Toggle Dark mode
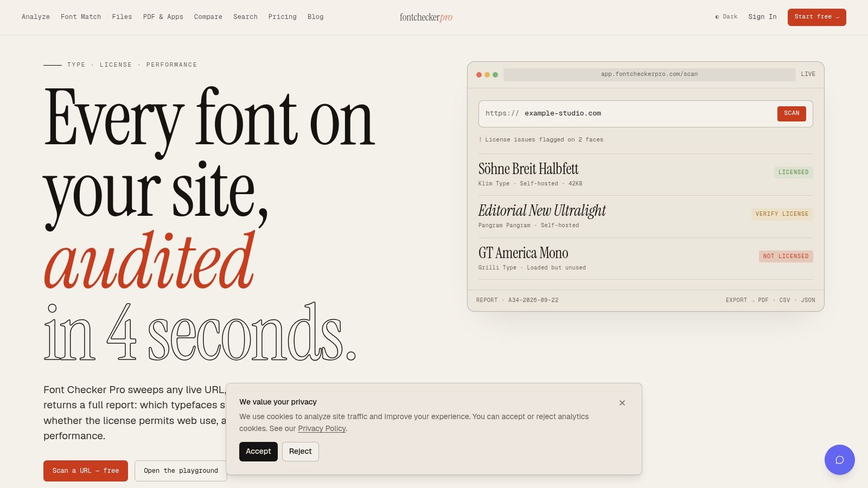Screen dimensions: 868x488 726,17
